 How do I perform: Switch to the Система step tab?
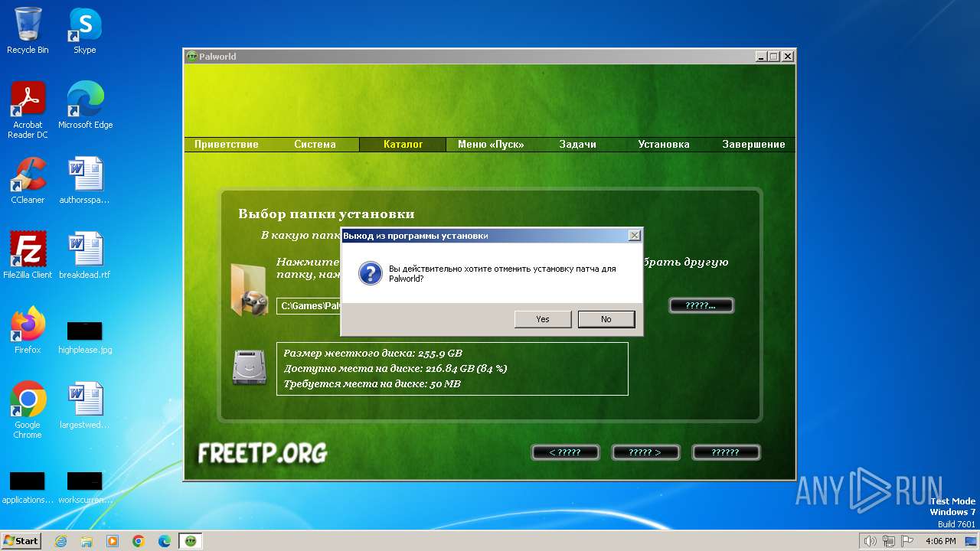[x=315, y=145]
